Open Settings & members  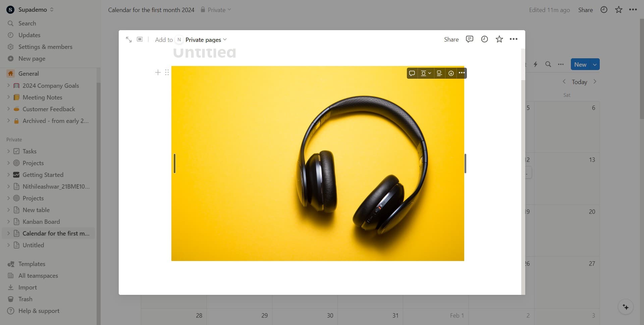(x=45, y=47)
